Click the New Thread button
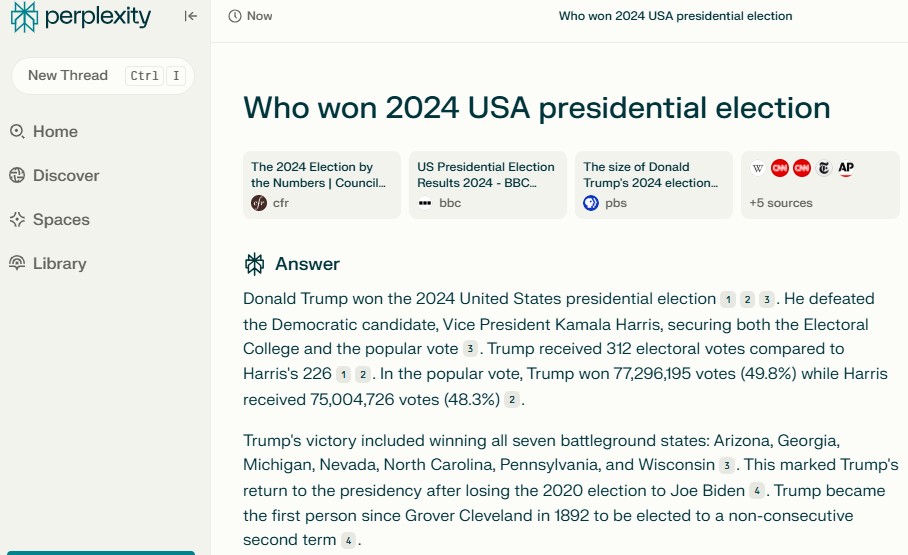Viewport: 908px width, 555px height. [x=102, y=76]
